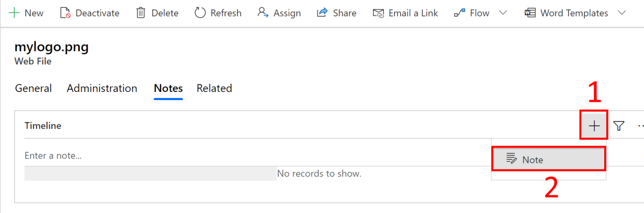Select the Notes tab
This screenshot has width=644, height=213.
(x=168, y=88)
